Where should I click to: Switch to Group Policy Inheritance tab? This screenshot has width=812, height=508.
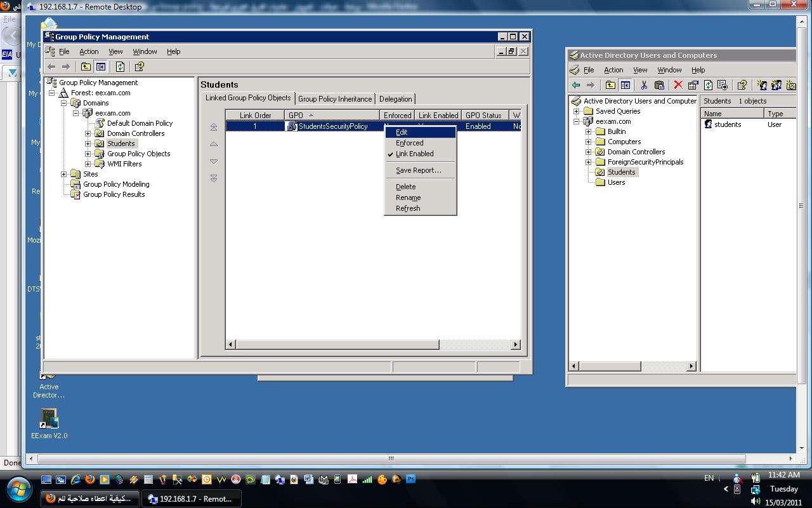pos(335,99)
